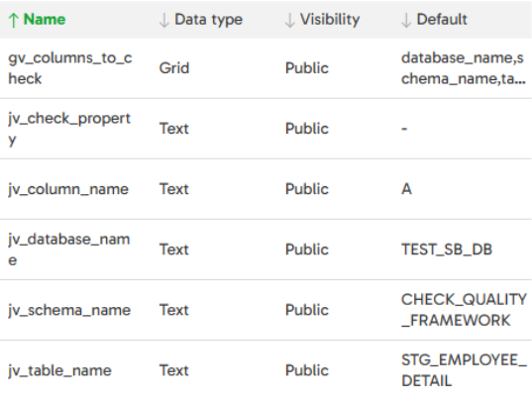Click the green up-arrow sort icon beside Name

(13, 20)
